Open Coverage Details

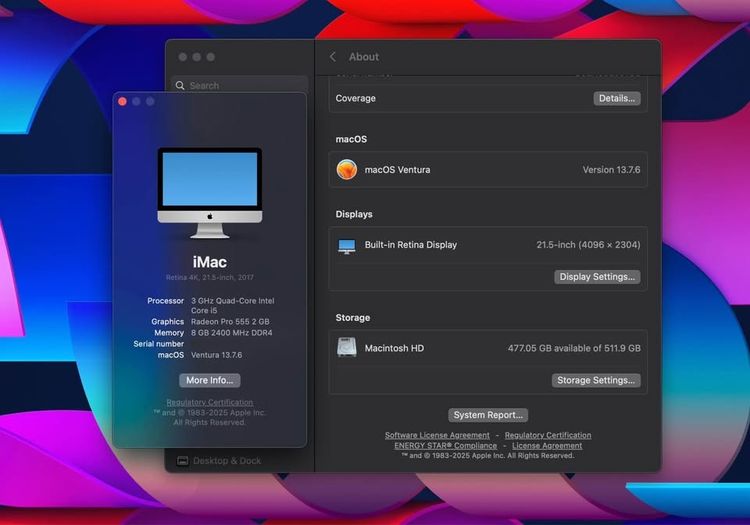617,98
